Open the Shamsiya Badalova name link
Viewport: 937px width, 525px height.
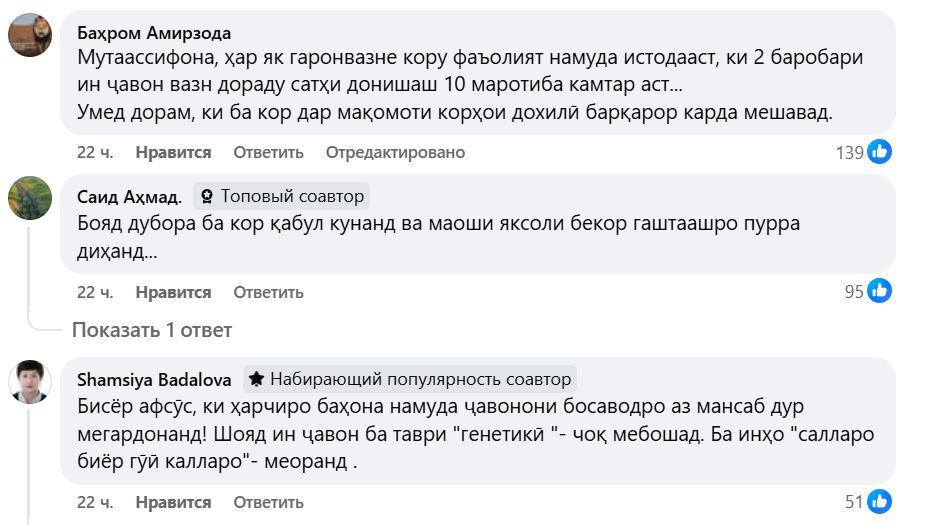click(154, 379)
